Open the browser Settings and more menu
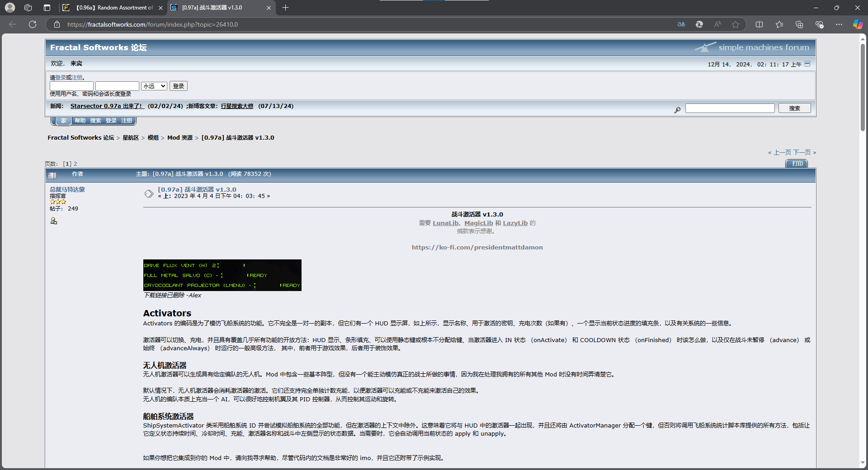Viewport: 868px width, 470px height. click(839, 24)
